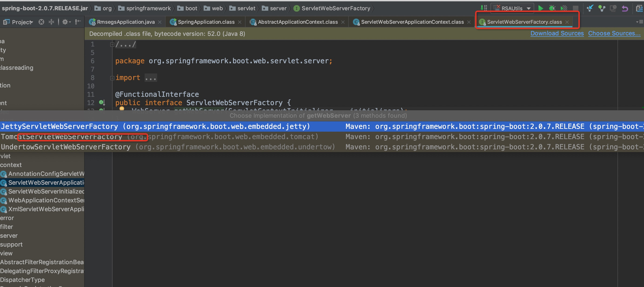Screen dimensions: 644x287
Task: Click implementations gutter icon on line 12
Action: point(102,103)
